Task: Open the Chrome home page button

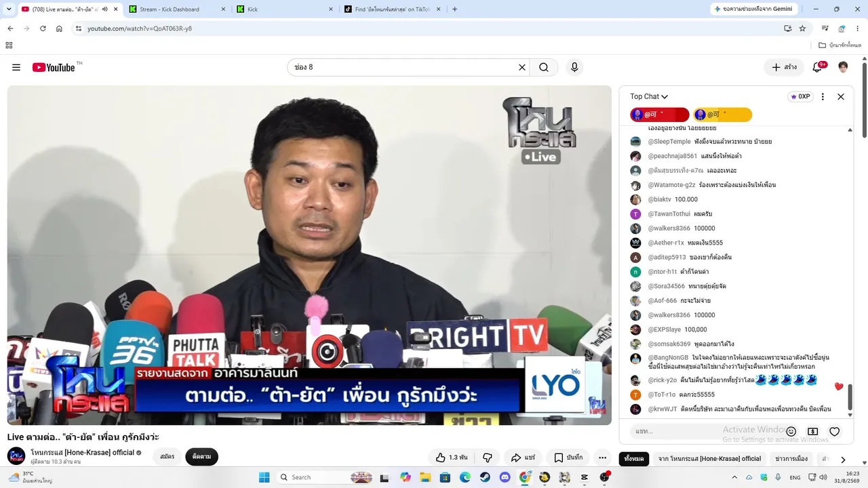Action: click(59, 28)
